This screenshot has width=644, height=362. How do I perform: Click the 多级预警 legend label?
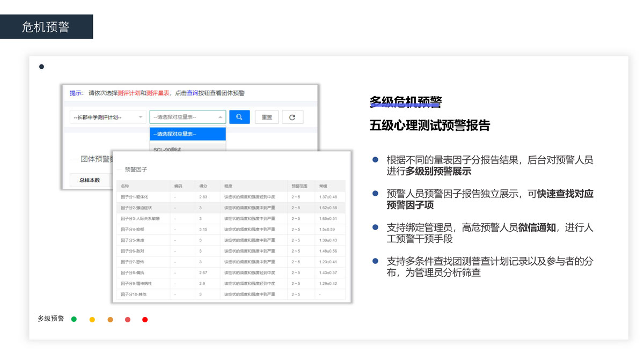[50, 319]
